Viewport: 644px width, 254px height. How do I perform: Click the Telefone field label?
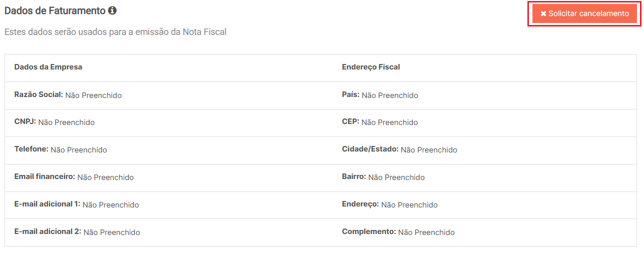(x=31, y=149)
